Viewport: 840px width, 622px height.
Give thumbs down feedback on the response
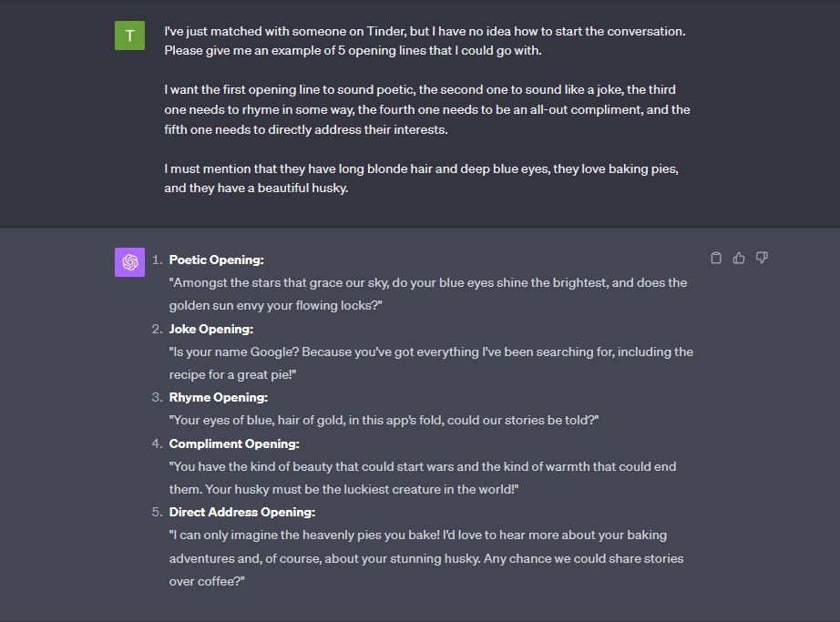(761, 258)
